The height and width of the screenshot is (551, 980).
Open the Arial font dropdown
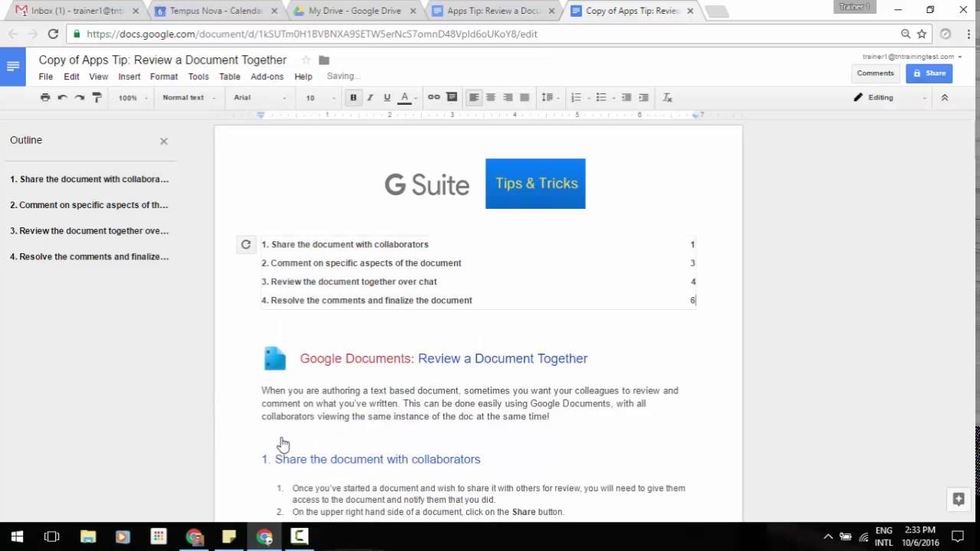pos(260,97)
